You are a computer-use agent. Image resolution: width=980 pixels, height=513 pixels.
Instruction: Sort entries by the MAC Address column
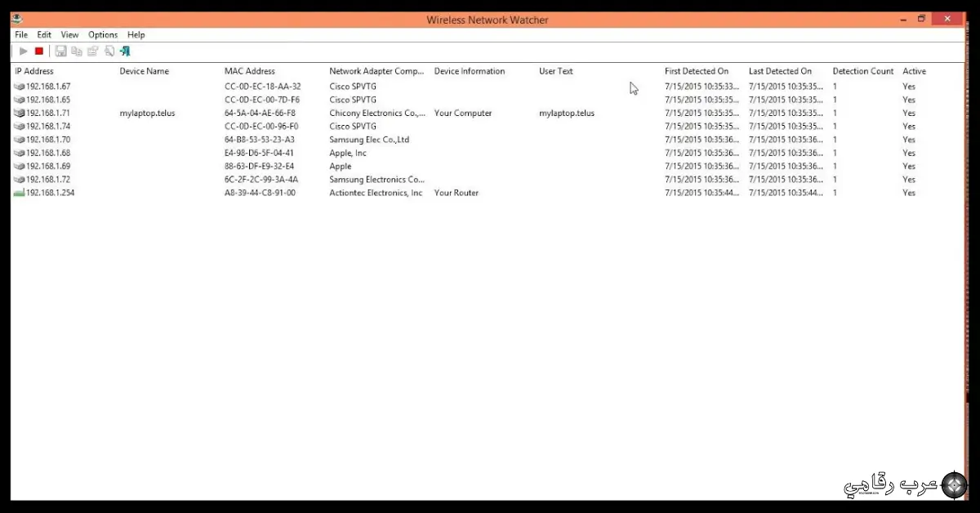pyautogui.click(x=249, y=71)
